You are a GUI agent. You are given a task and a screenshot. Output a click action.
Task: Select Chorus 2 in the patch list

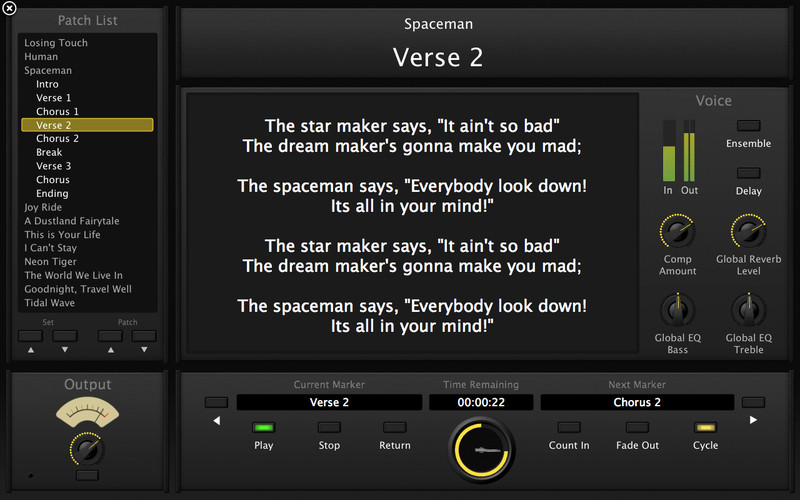57,139
